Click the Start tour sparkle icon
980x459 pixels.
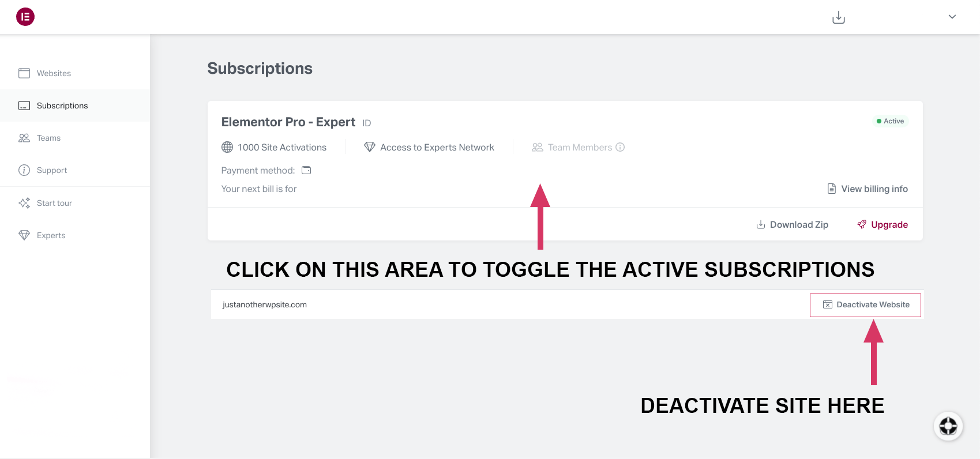[24, 203]
